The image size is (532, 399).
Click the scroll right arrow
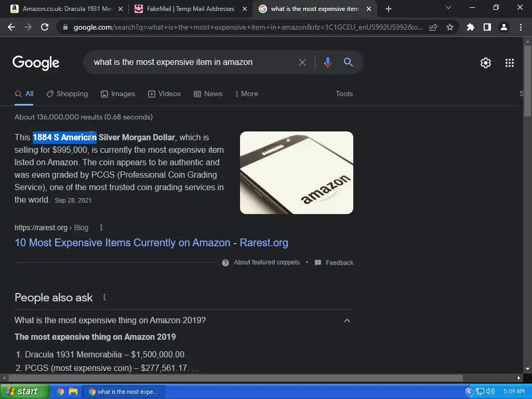[x=519, y=378]
